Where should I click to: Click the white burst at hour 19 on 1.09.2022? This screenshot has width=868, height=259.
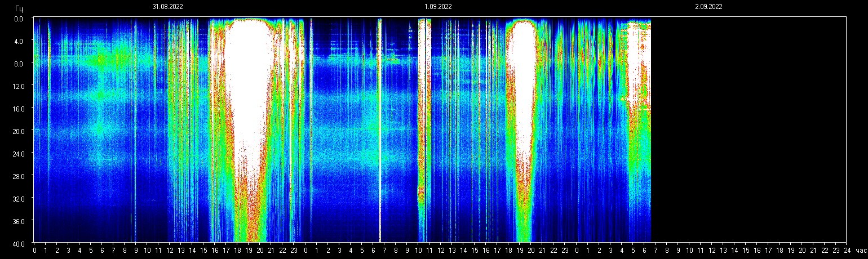[x=522, y=84]
